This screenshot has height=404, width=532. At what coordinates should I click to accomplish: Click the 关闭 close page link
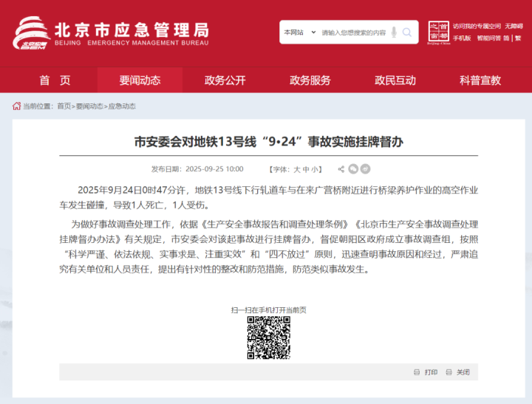pos(458,372)
